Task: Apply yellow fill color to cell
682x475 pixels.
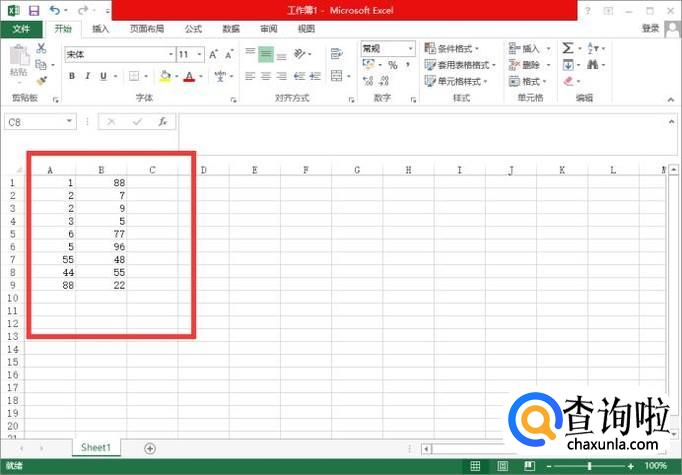Action: coord(165,76)
